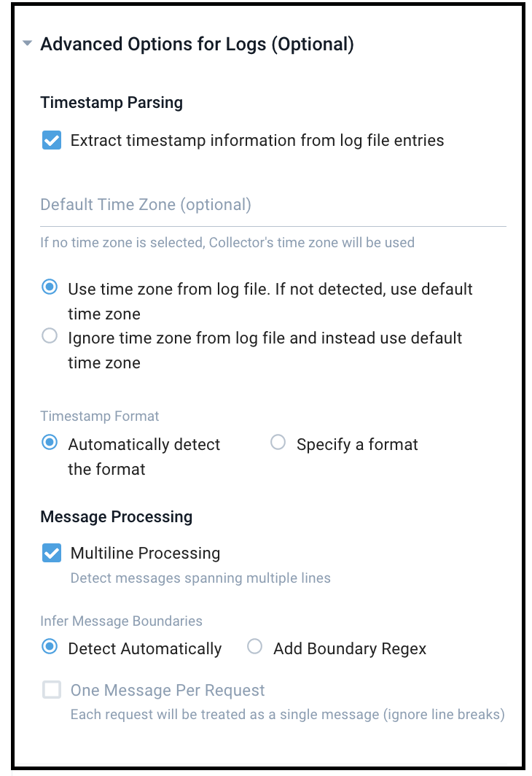This screenshot has height=776, width=532.
Task: Click the Timestamp Parsing heading
Action: click(x=111, y=102)
